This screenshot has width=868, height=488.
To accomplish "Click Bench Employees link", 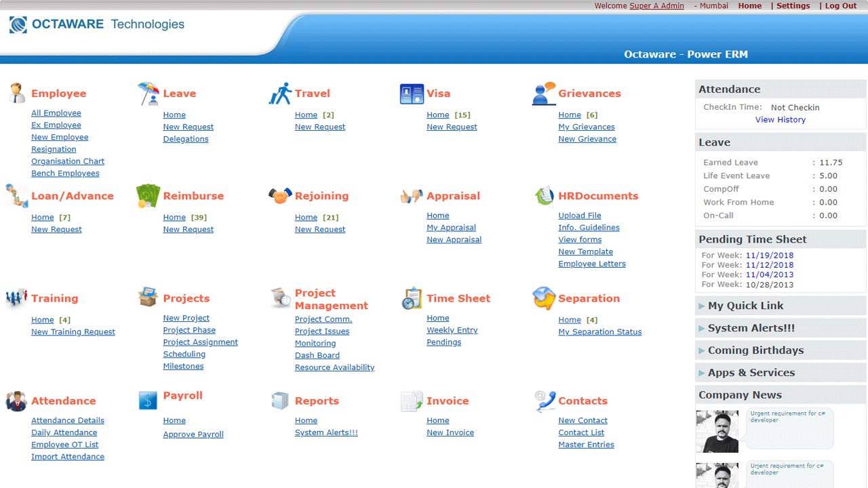I will (x=65, y=174).
